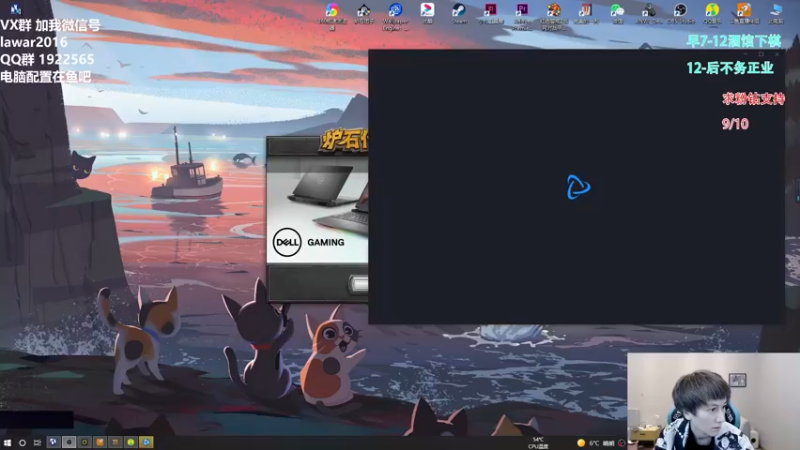This screenshot has height=450, width=800.
Task: Open Task View on the taskbar
Action: [37, 443]
